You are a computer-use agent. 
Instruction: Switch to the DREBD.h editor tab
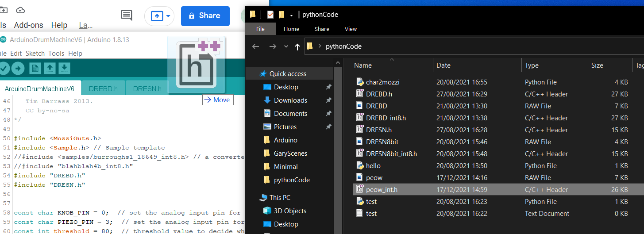point(103,88)
